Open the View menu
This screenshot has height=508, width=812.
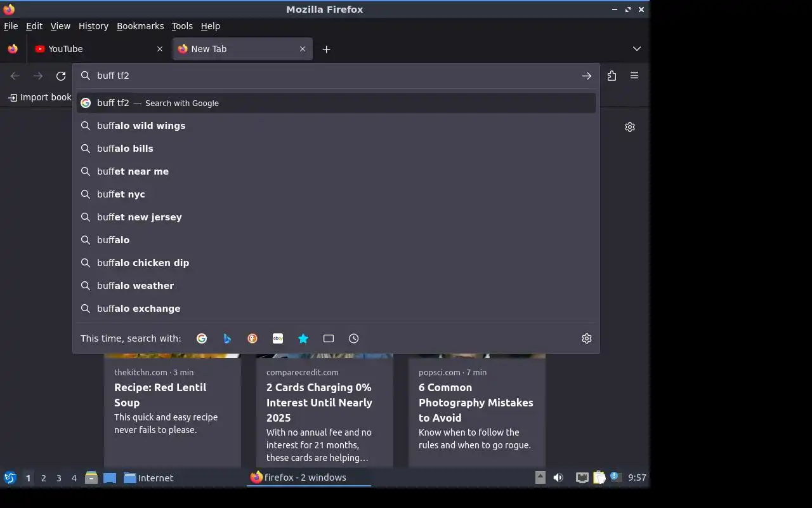60,26
